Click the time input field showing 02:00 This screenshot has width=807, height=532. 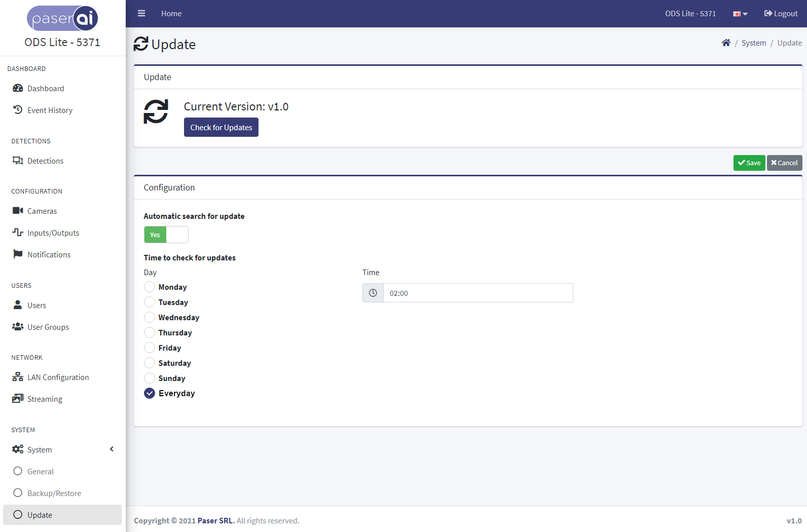[478, 293]
